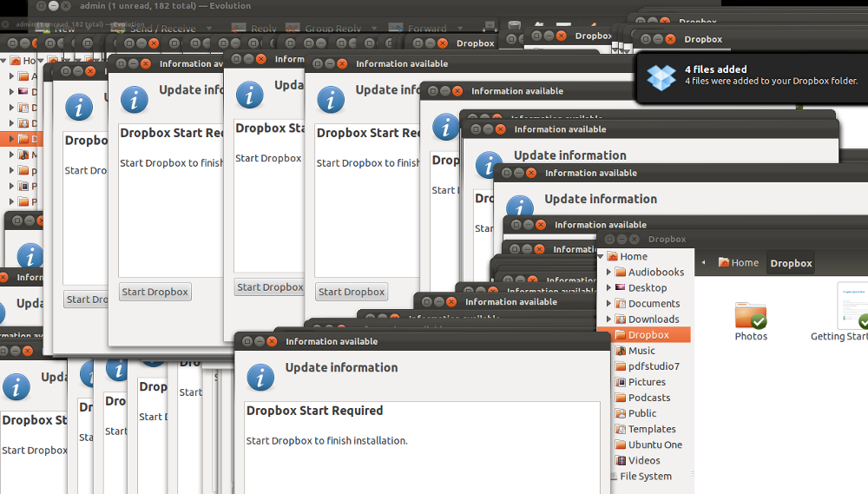Screen dimensions: 868x494
Task: Select the Dropbox path bar button
Action: pyautogui.click(x=791, y=263)
